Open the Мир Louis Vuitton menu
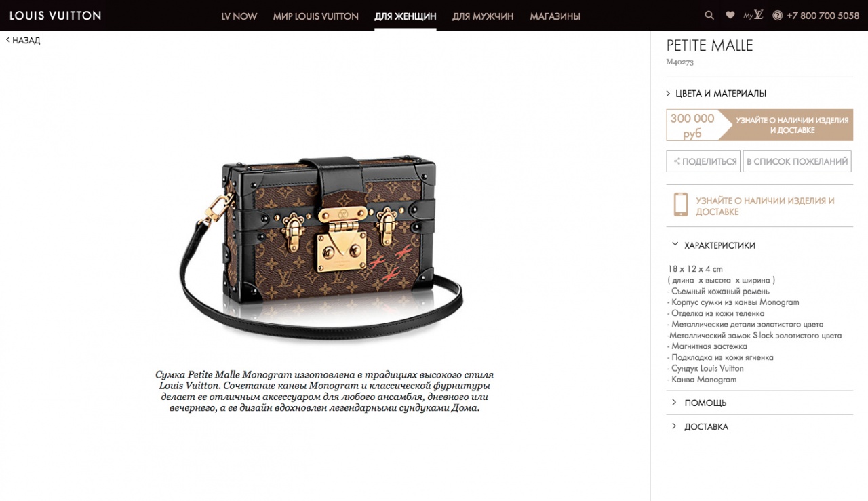The width and height of the screenshot is (868, 501). (316, 16)
